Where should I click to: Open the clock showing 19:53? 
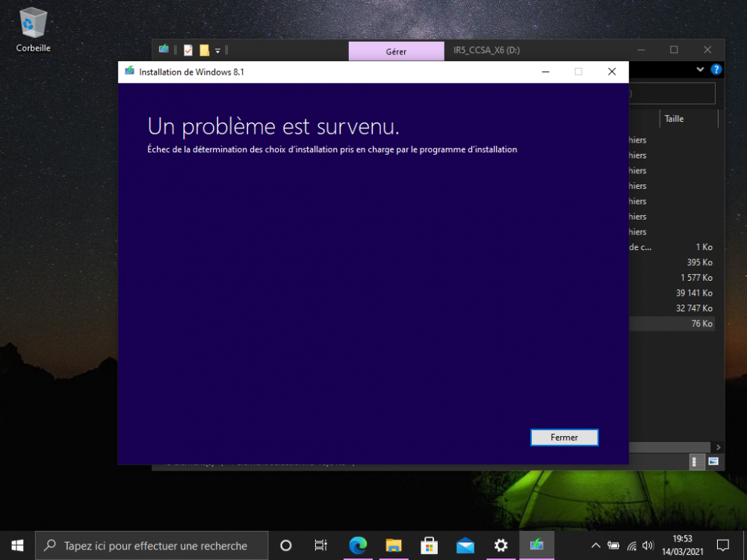point(682,546)
